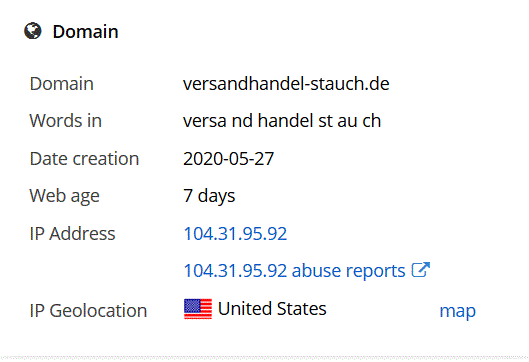Click the IP Geolocation row label
The height and width of the screenshot is (362, 529).
88,310
